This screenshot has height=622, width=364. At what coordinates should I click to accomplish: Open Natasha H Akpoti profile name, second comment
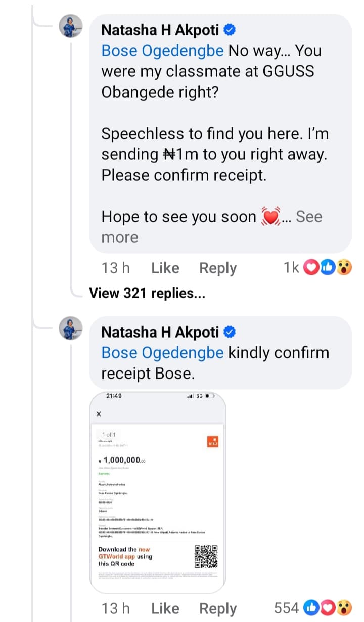161,332
